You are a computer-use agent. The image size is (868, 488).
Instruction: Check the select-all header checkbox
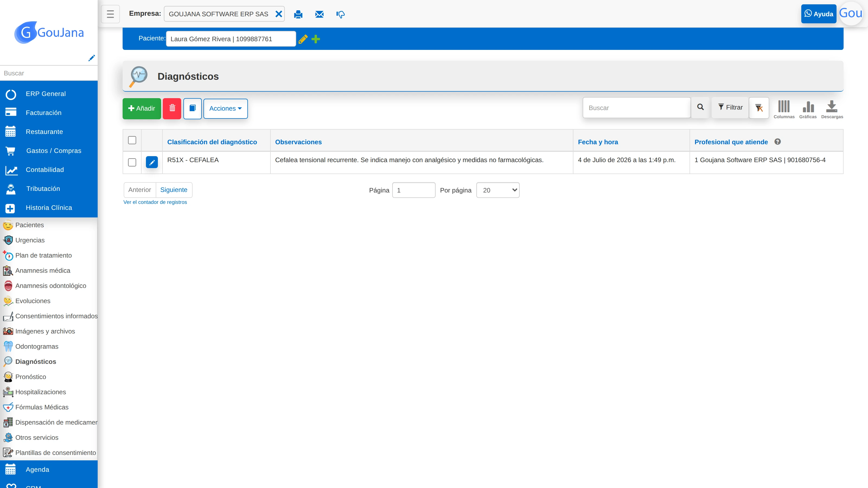tap(132, 140)
